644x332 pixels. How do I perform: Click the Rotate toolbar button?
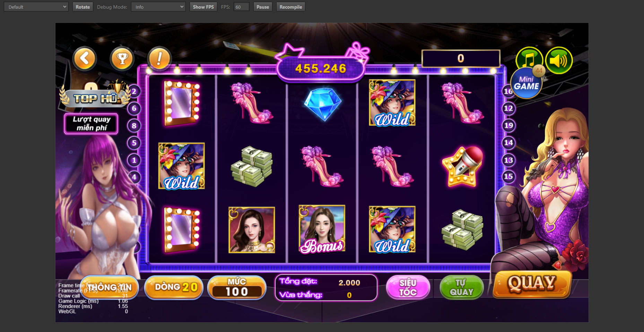click(83, 7)
